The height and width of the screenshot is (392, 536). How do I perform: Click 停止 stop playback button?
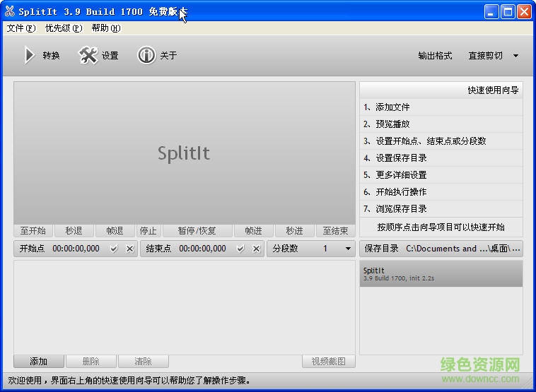tap(148, 231)
